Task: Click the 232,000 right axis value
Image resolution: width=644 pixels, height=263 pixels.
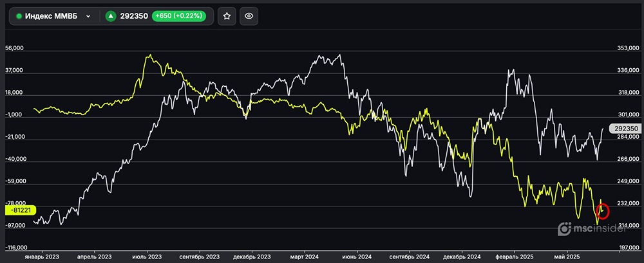Action: (x=629, y=204)
